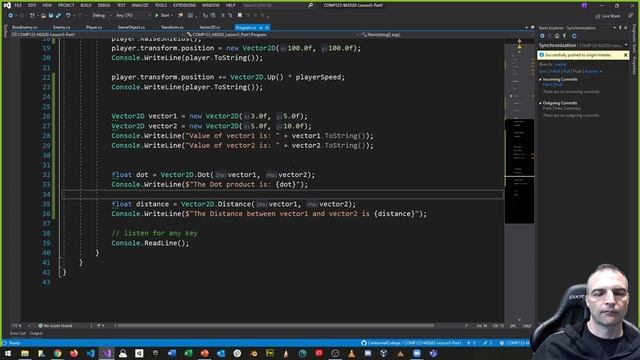Open Firefox from the taskbar

tap(74, 353)
